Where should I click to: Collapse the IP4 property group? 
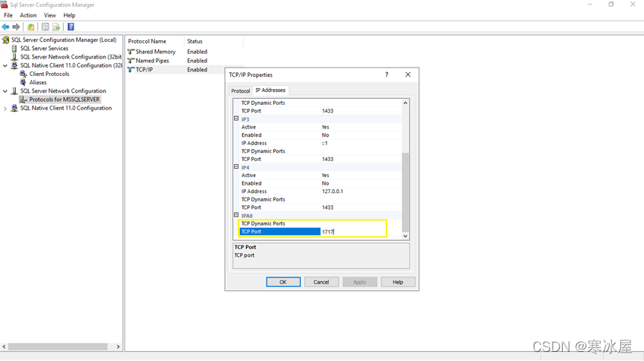click(x=236, y=167)
